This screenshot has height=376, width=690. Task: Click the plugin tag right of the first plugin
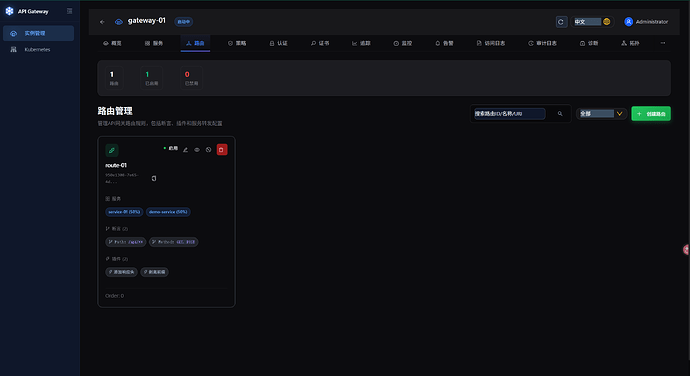(154, 272)
